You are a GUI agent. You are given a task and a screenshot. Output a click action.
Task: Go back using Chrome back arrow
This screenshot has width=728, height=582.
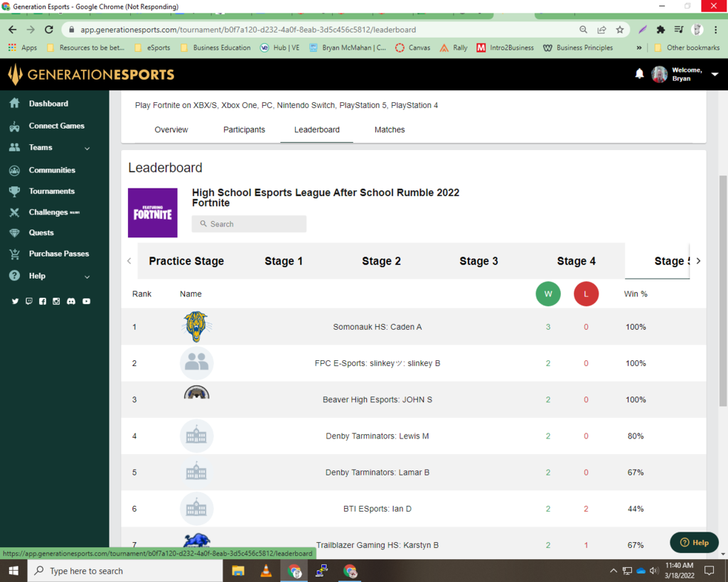point(13,30)
